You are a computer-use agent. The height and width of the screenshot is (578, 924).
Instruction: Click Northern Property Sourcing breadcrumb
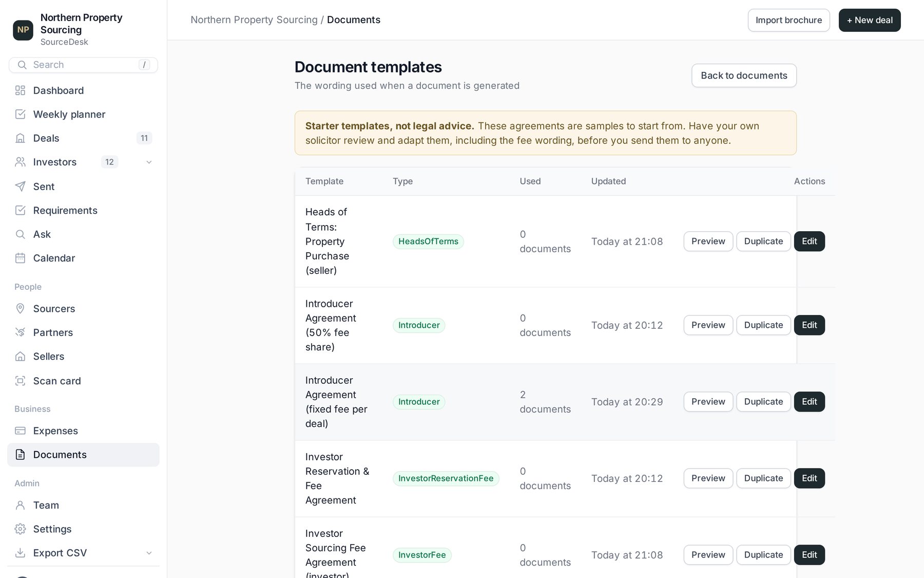tap(254, 20)
